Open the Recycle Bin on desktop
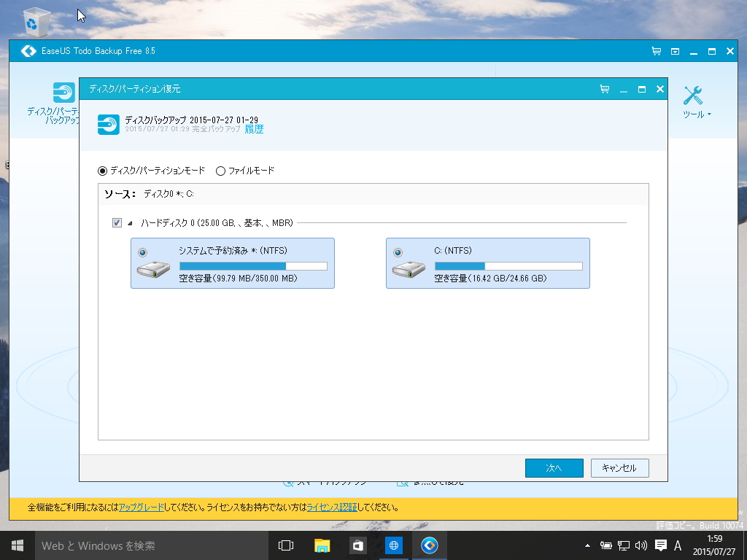Screen dimensions: 747x560 36,22
